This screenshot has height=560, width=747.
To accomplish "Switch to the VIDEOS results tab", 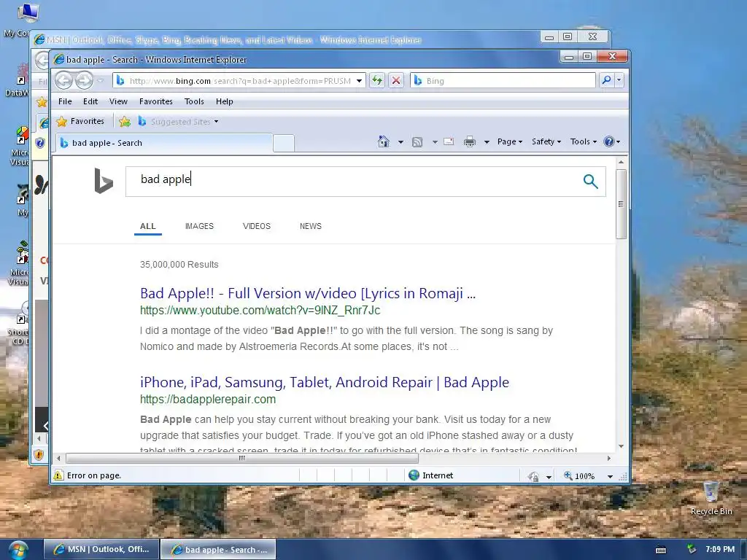I will click(256, 226).
